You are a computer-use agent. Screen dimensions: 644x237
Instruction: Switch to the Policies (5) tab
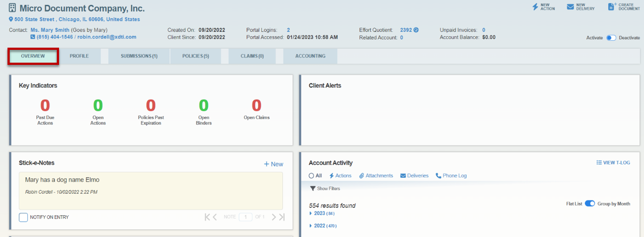click(x=196, y=56)
